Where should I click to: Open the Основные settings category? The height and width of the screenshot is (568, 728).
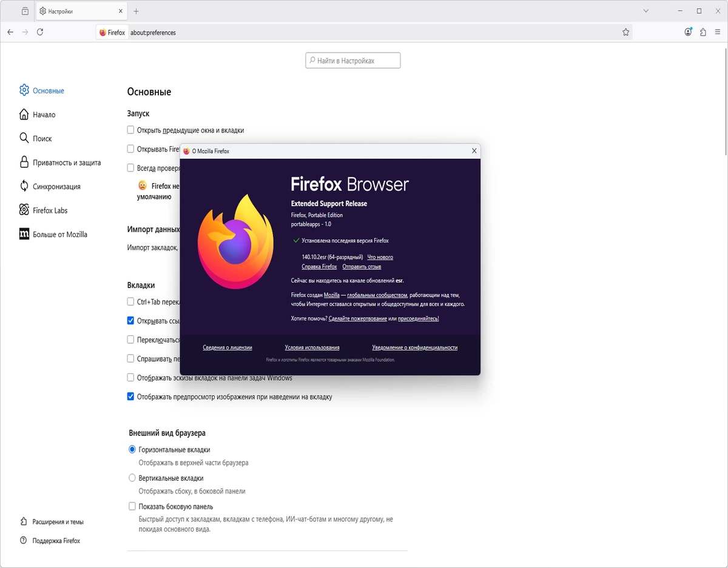pos(42,90)
